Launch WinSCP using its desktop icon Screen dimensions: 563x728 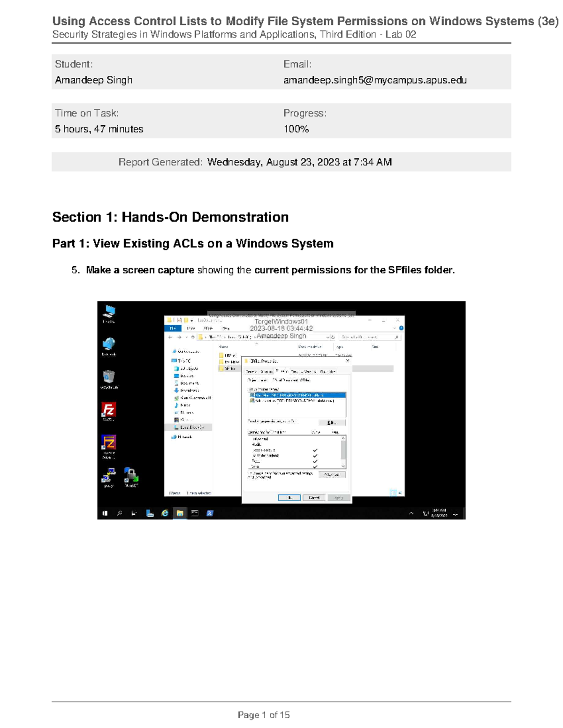pyautogui.click(x=131, y=476)
